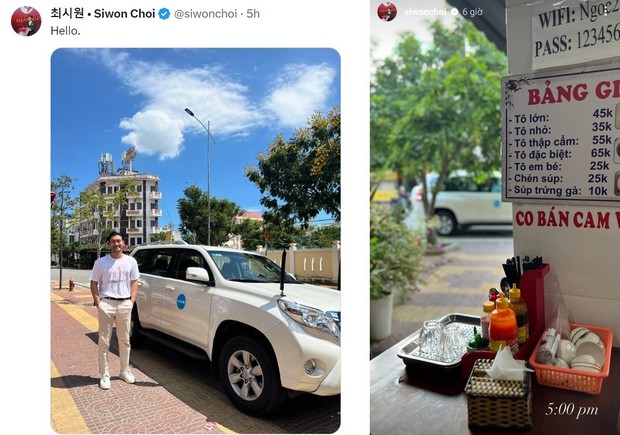Click the siwonchoi username on the story
620x435 pixels.
(x=425, y=12)
